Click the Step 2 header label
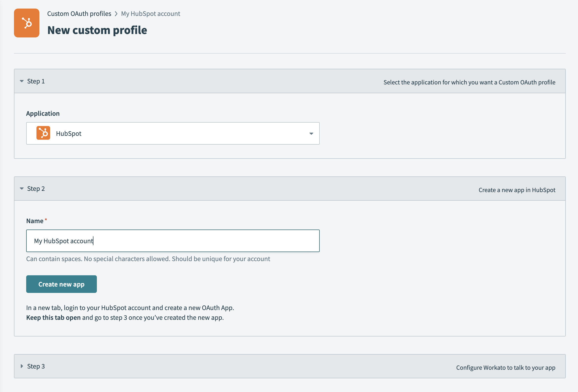Screen dimensions: 578x392 point(36,189)
